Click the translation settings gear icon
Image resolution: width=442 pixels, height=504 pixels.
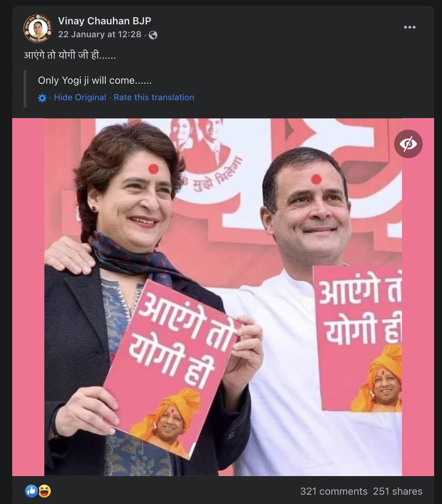42,98
